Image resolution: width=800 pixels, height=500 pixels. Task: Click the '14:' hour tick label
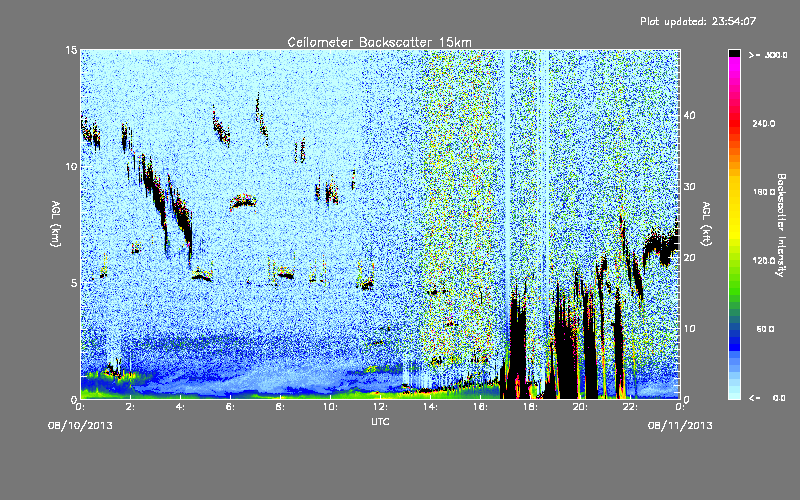(430, 407)
